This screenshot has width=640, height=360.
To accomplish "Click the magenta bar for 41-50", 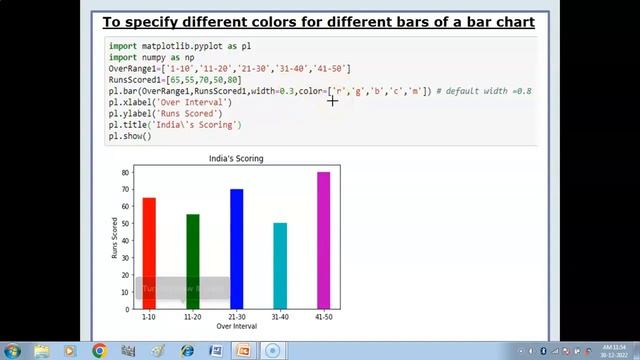I will tap(324, 240).
